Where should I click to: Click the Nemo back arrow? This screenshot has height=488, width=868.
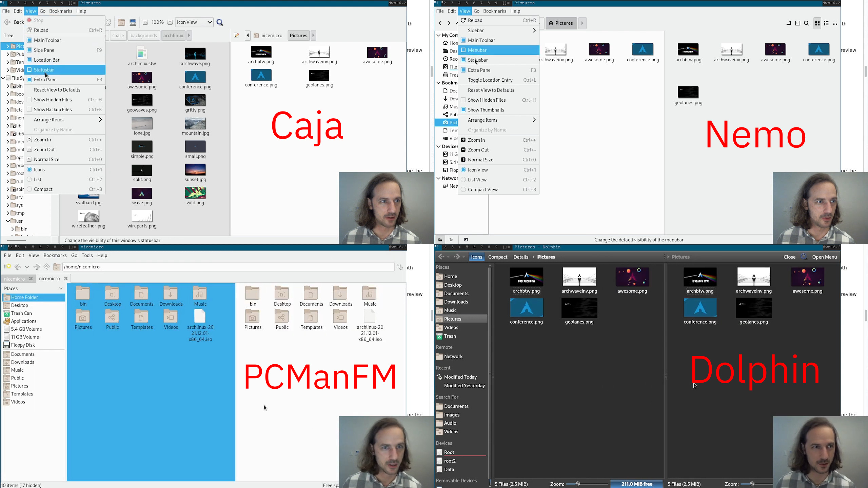(440, 23)
